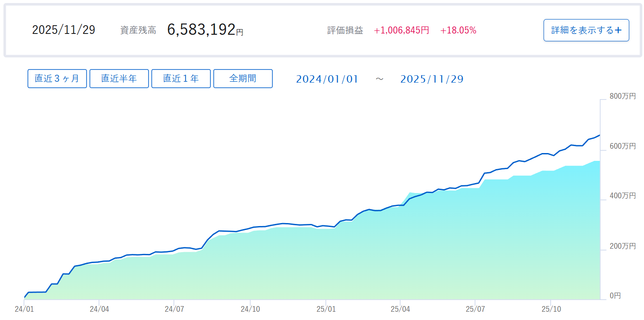The width and height of the screenshot is (644, 320).
Task: Click the 24/10 x-axis tick label
Action: point(250,309)
